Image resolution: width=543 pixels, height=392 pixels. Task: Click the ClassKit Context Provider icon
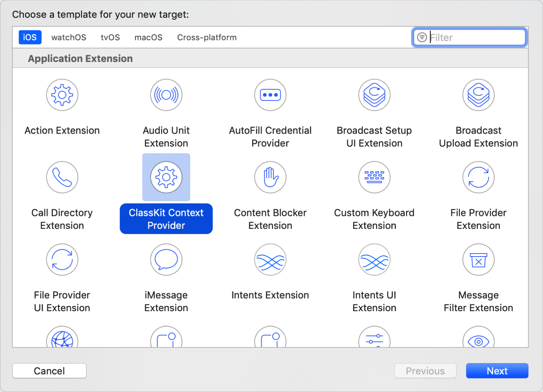click(166, 177)
